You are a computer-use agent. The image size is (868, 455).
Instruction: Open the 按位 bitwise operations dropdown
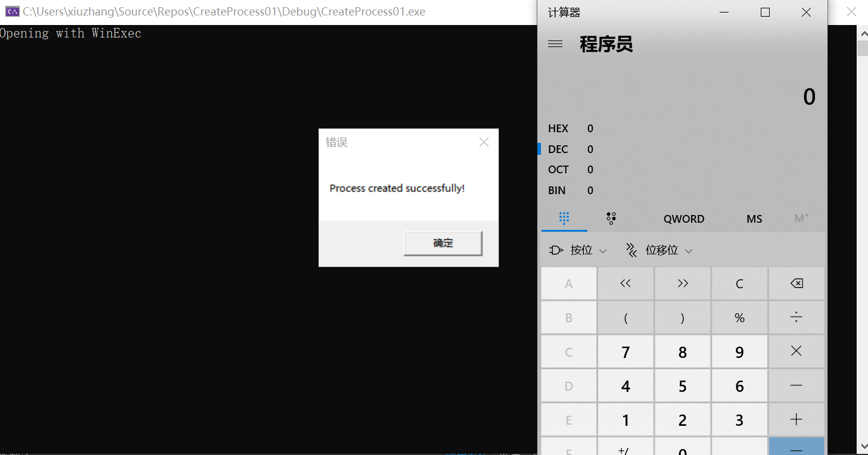(577, 250)
